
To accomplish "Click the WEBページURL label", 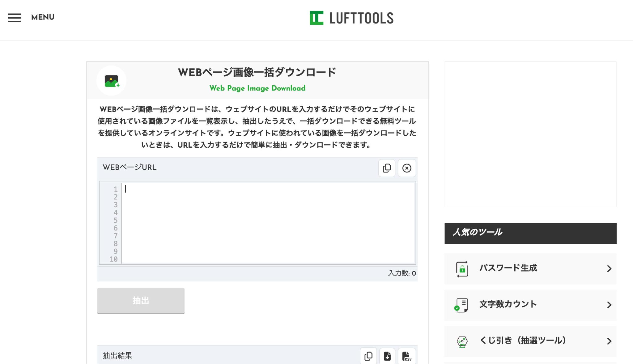I will click(x=130, y=167).
